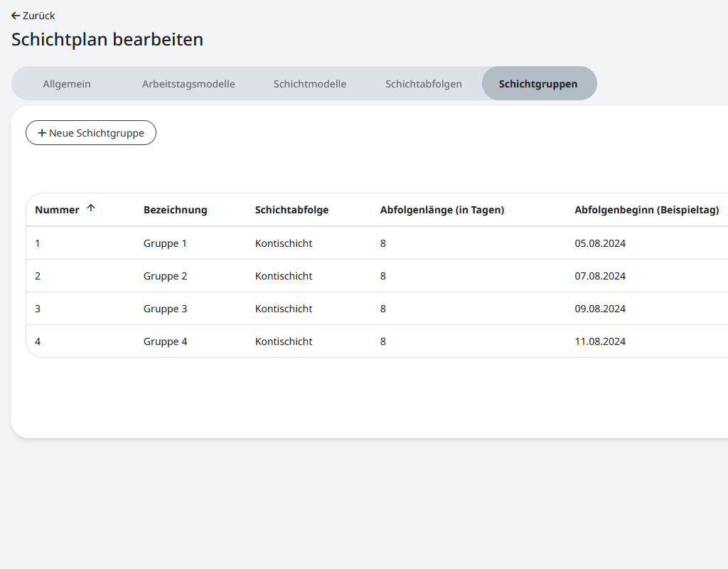Click the date 05.08.2024 in first row
Viewport: 728px width, 569px height.
600,243
